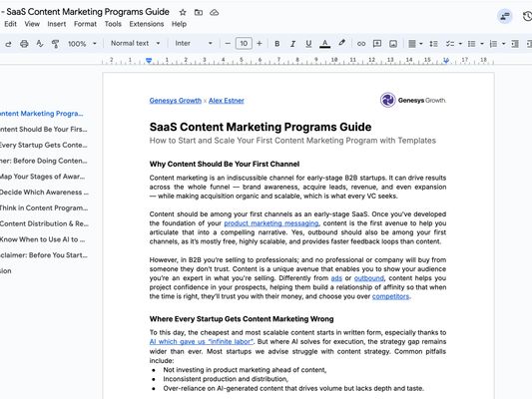Jump to outline item 'ntent Marketing Progra...'
Viewport: 532px width, 399px height.
41,114
